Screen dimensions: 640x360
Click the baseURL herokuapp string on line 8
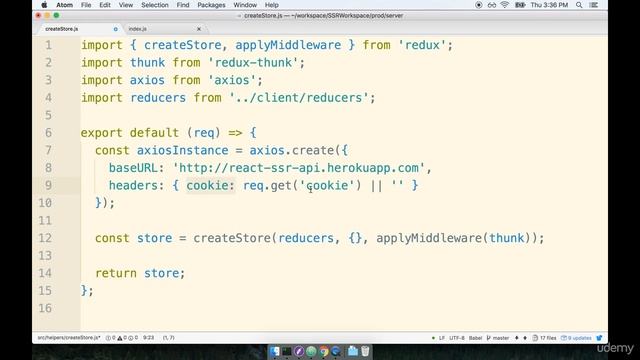299,168
